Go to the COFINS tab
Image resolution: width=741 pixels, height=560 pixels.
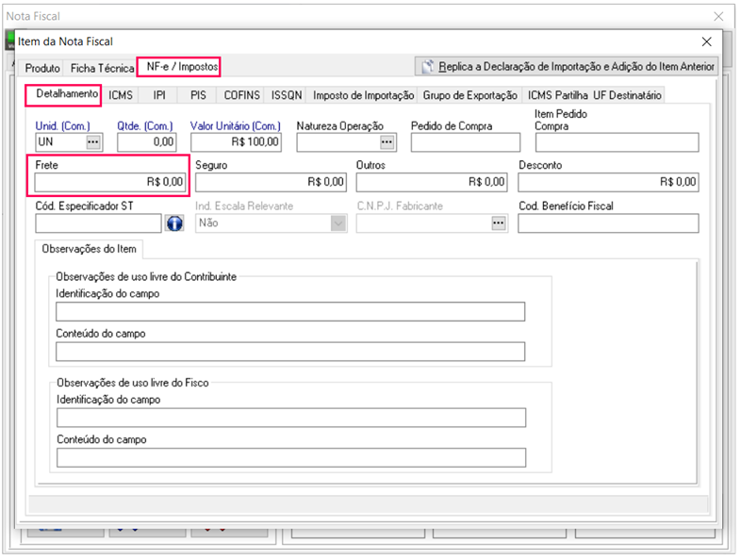click(x=242, y=95)
